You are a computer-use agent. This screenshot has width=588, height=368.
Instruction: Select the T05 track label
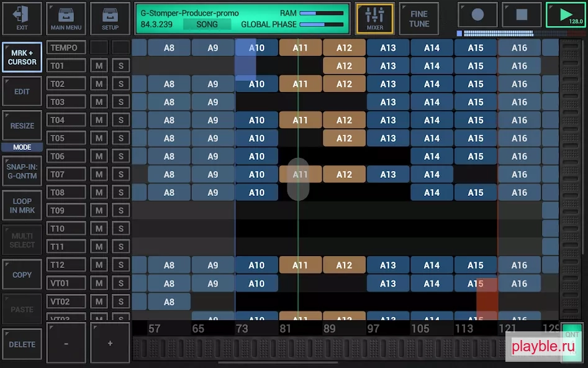click(66, 138)
